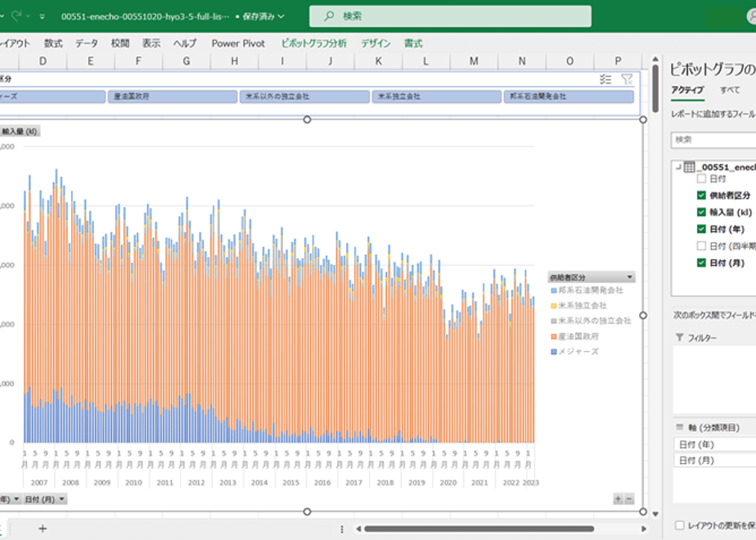Image resolution: width=756 pixels, height=540 pixels.
Task: Select column header M
Action: click(x=474, y=61)
